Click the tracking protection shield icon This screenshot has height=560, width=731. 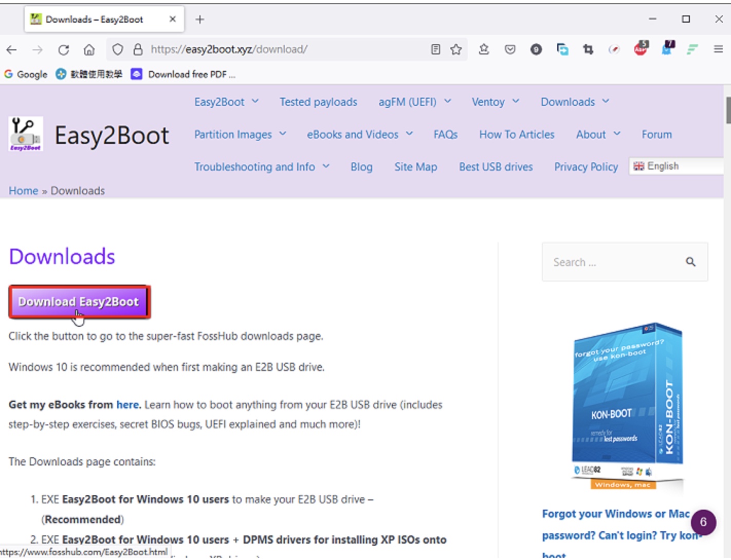pyautogui.click(x=118, y=49)
